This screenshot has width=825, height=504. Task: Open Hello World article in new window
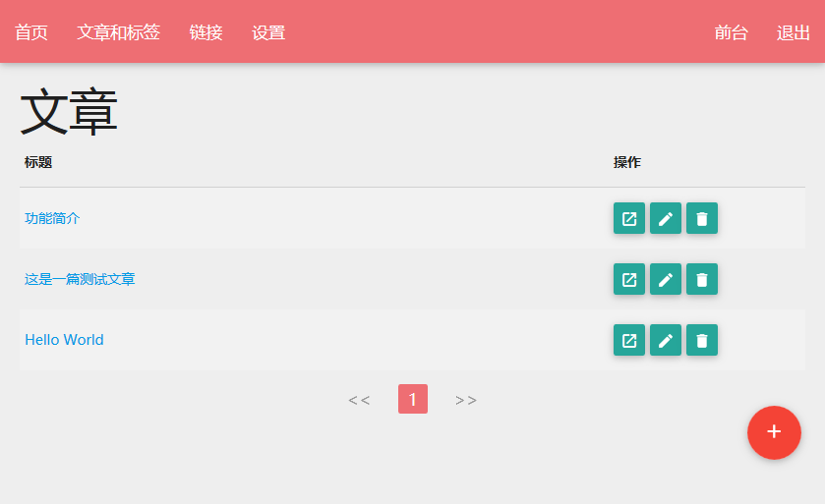tap(629, 340)
